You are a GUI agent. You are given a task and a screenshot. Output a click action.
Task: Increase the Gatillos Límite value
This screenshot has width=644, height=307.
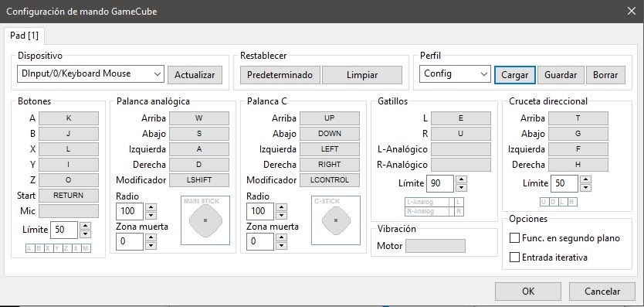(462, 179)
